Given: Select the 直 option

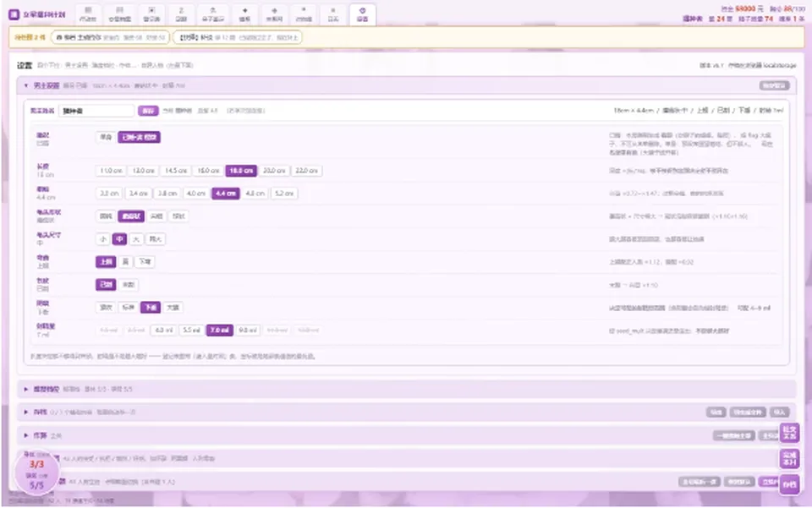Looking at the screenshot, I should click(x=125, y=262).
